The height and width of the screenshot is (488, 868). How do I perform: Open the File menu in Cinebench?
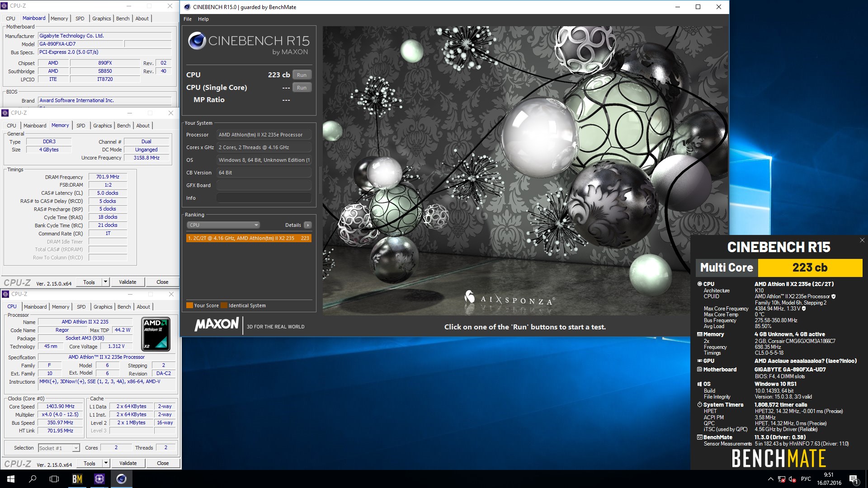pyautogui.click(x=188, y=19)
